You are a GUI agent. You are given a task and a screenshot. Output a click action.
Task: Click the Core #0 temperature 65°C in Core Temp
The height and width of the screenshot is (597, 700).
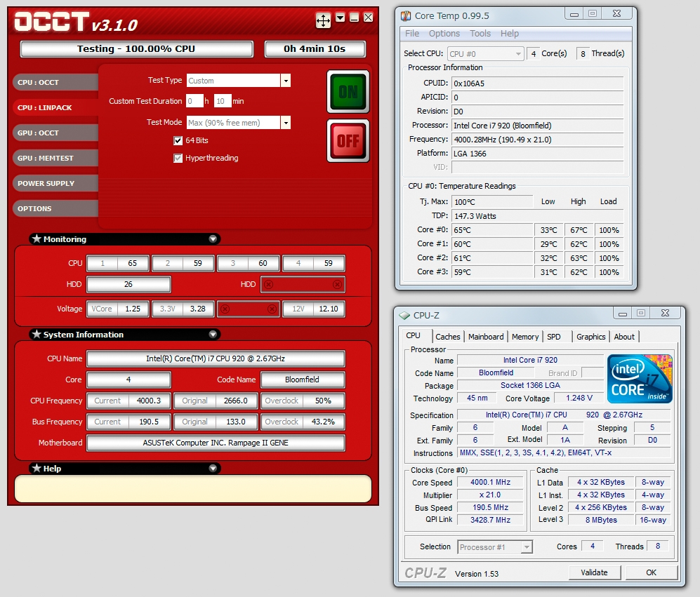pyautogui.click(x=492, y=230)
